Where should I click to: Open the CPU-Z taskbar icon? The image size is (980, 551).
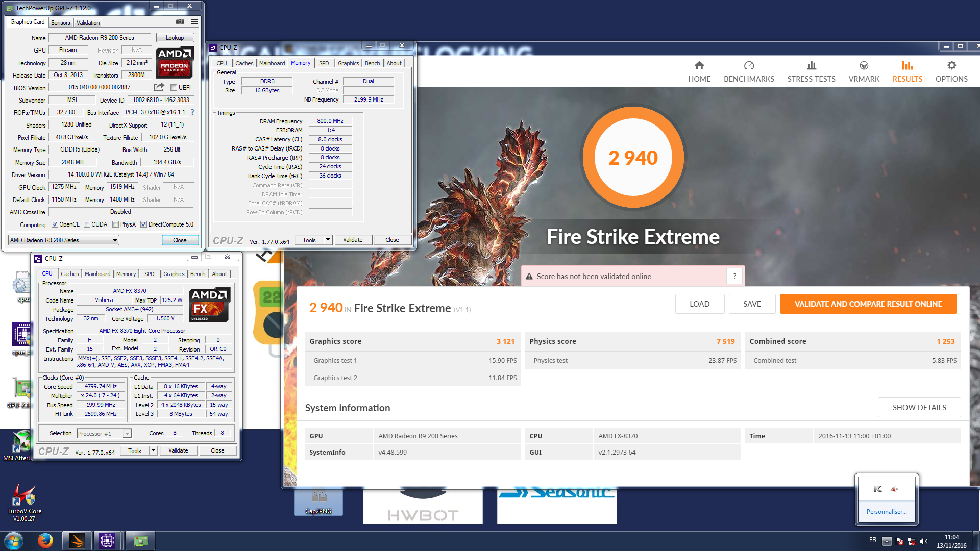pos(107,541)
